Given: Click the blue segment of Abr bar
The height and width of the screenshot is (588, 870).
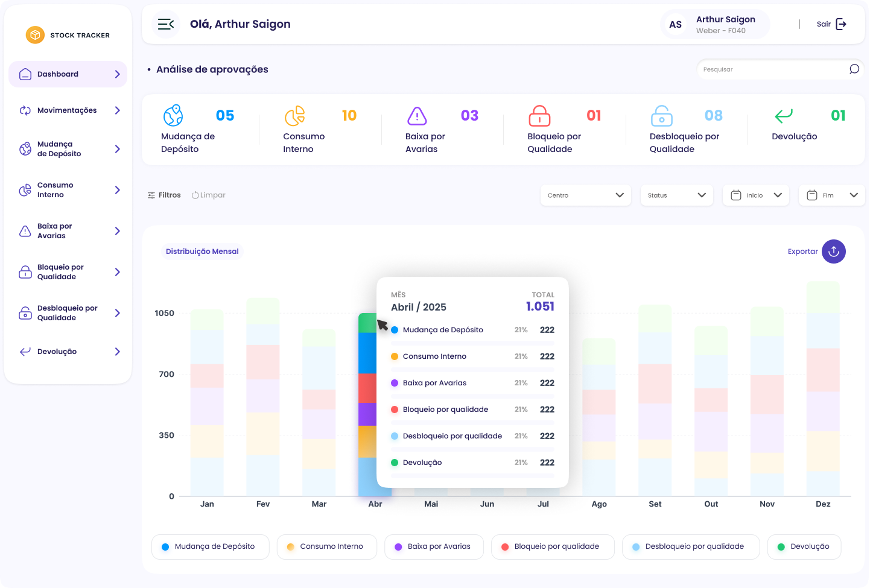Looking at the screenshot, I should pyautogui.click(x=367, y=353).
